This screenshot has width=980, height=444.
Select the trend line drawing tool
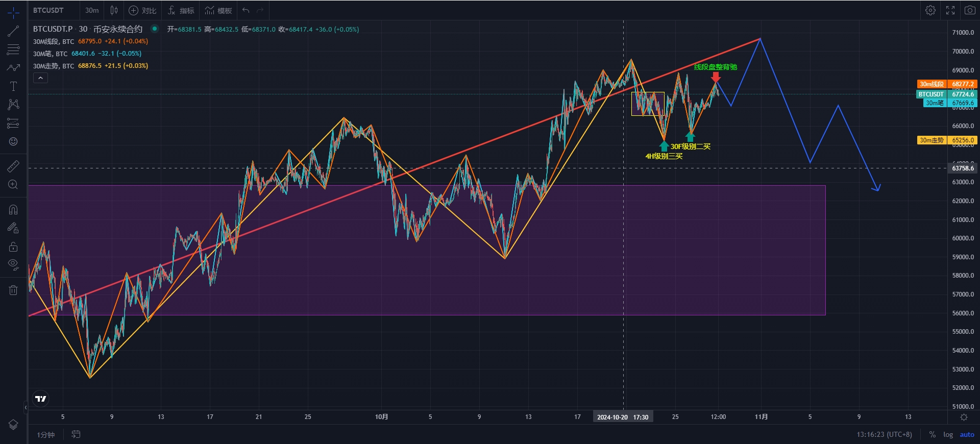pyautogui.click(x=13, y=31)
